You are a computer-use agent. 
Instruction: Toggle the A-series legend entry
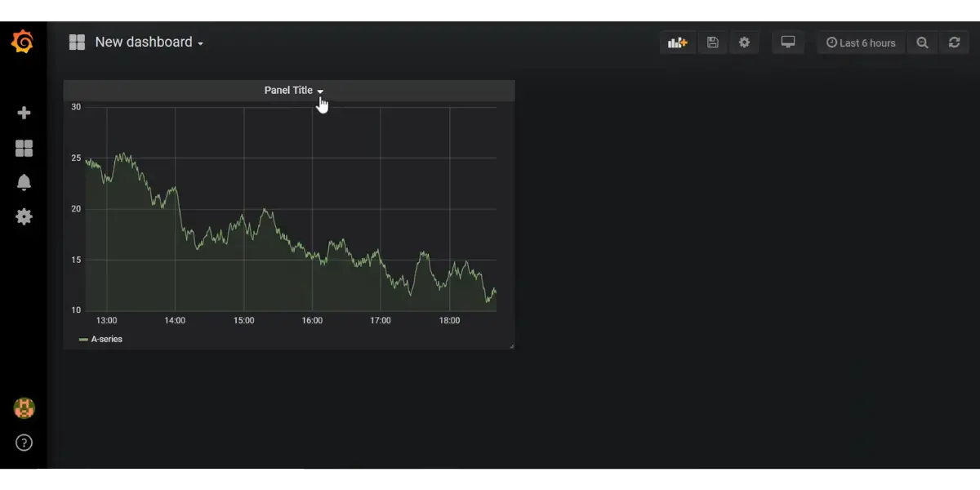pyautogui.click(x=106, y=339)
